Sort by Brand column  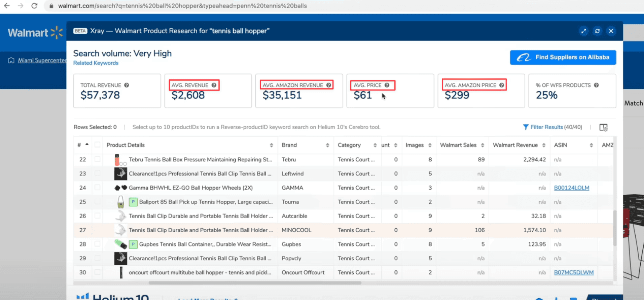point(327,145)
